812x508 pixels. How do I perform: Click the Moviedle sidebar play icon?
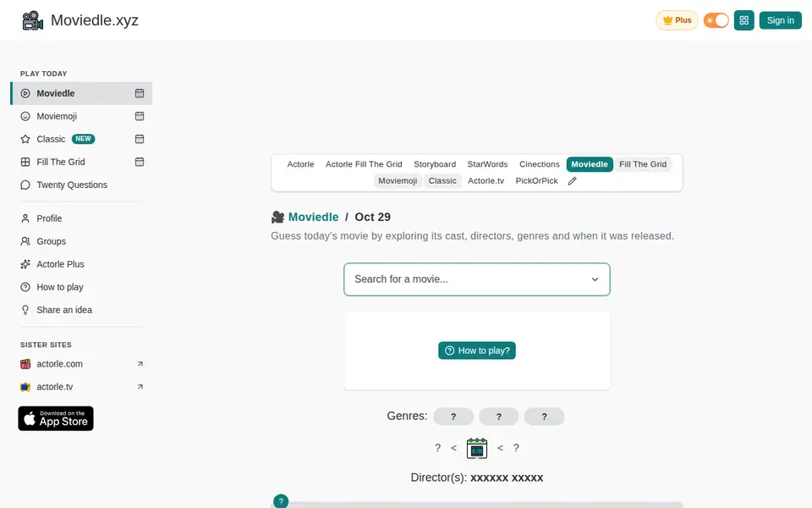[x=25, y=93]
